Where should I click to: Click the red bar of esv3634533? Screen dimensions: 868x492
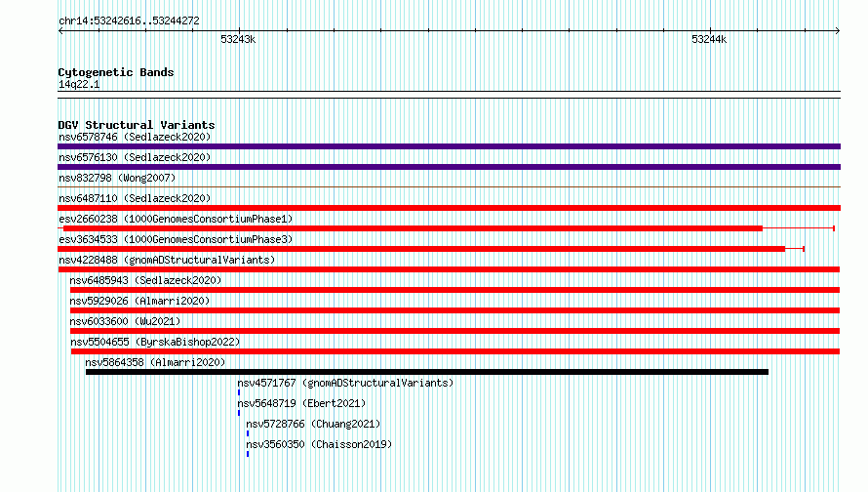421,249
